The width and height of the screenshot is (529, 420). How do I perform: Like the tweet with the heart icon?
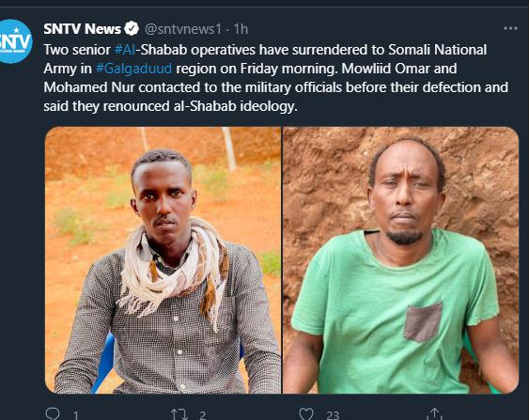306,414
